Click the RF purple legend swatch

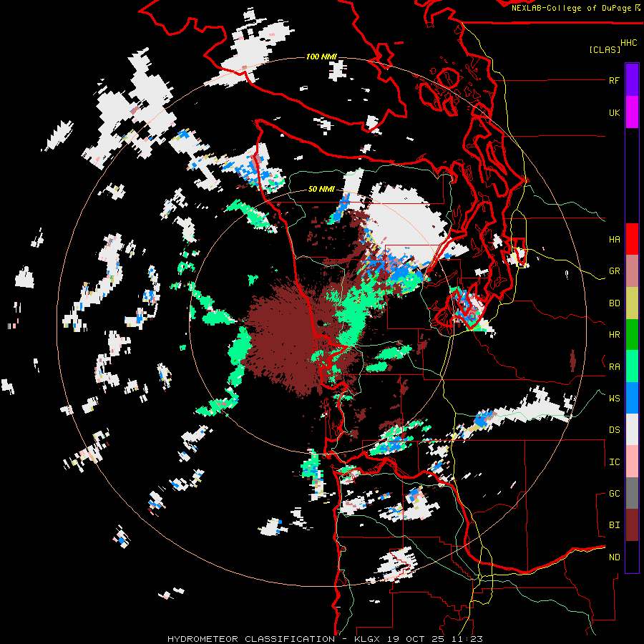(632, 80)
